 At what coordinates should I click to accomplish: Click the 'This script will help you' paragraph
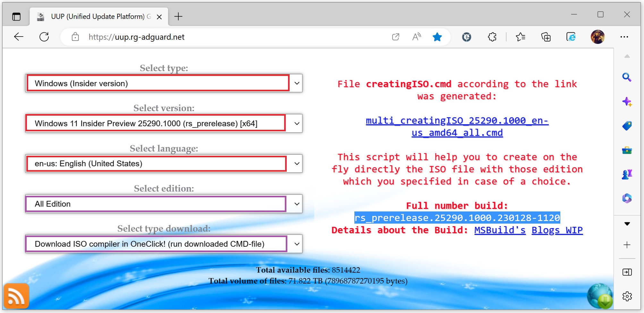[457, 169]
